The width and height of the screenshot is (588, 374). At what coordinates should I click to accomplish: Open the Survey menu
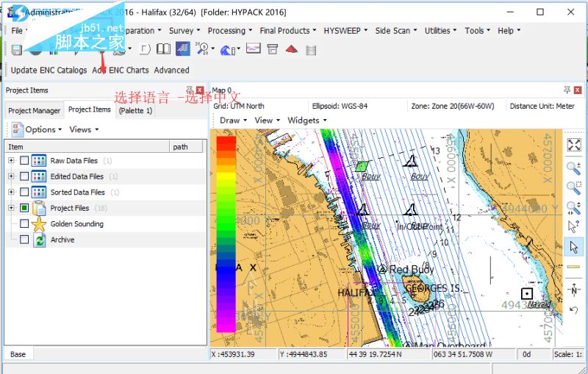[x=184, y=31]
